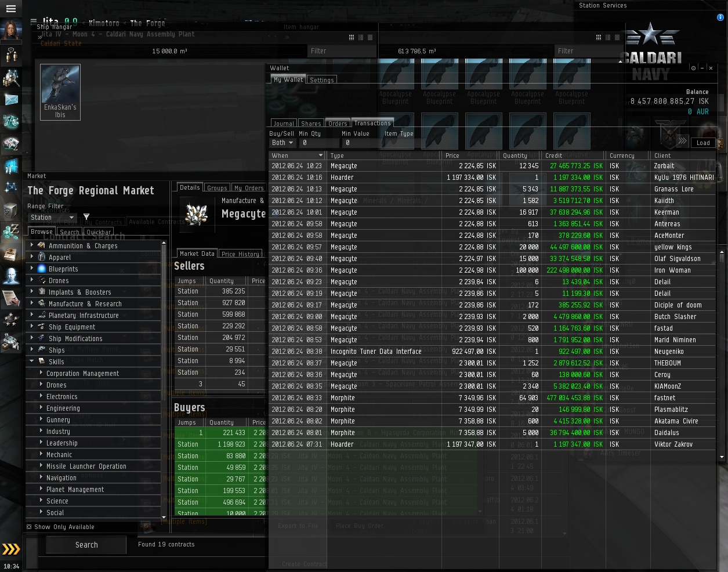Viewport: 728px width, 572px height.
Task: Select the transaction with client Zorbait
Action: tap(492, 166)
